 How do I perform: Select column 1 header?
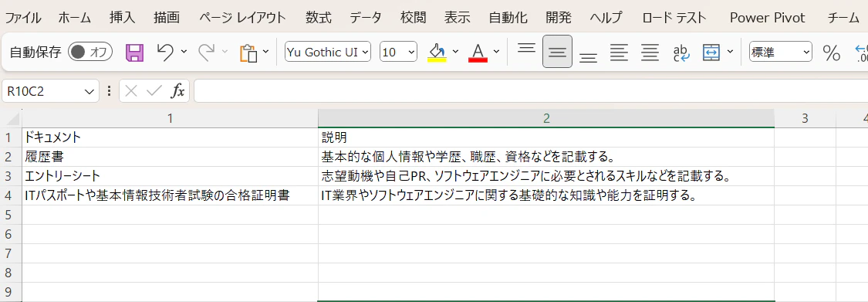point(170,118)
